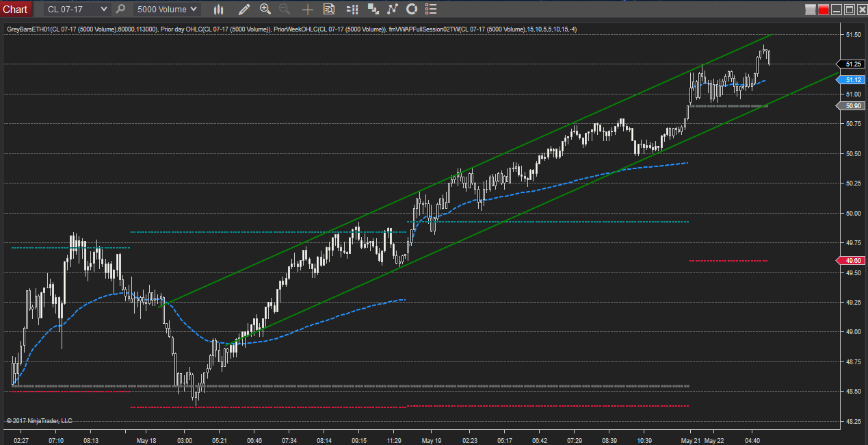
Task: Click the zoom in magnifier icon
Action: [265, 9]
